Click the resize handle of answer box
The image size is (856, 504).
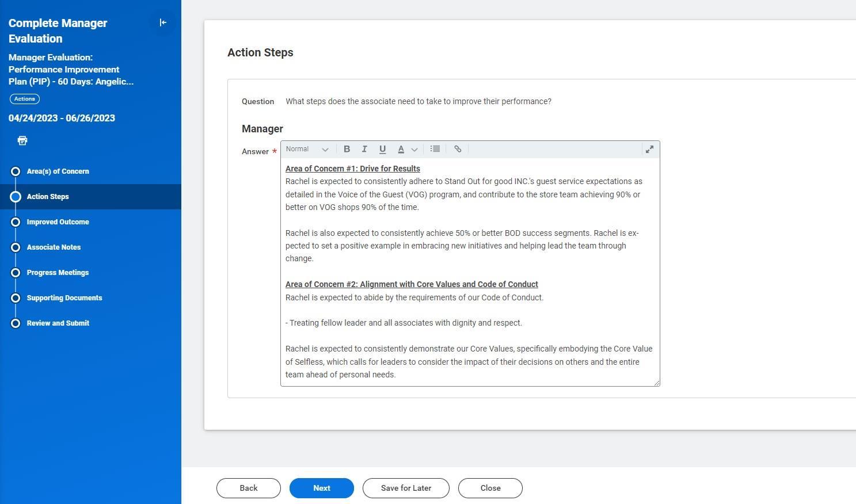[x=656, y=382]
